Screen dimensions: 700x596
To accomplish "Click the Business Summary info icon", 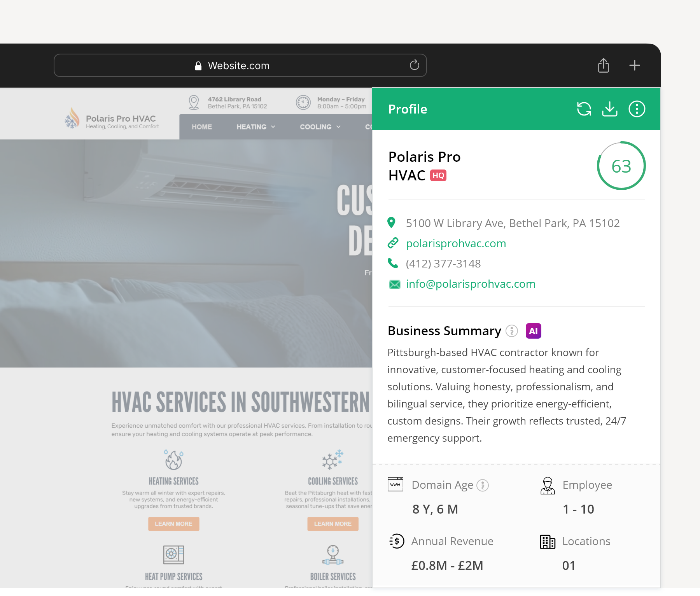I will 511,331.
